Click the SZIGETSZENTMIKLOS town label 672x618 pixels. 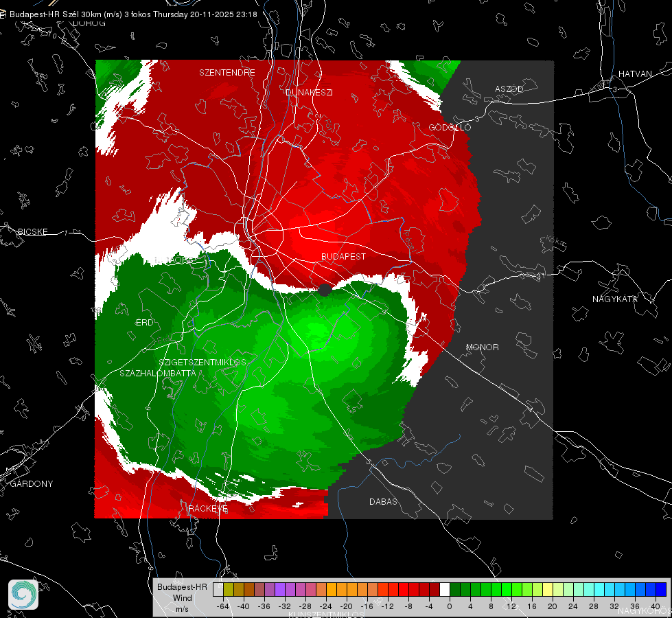coord(202,362)
